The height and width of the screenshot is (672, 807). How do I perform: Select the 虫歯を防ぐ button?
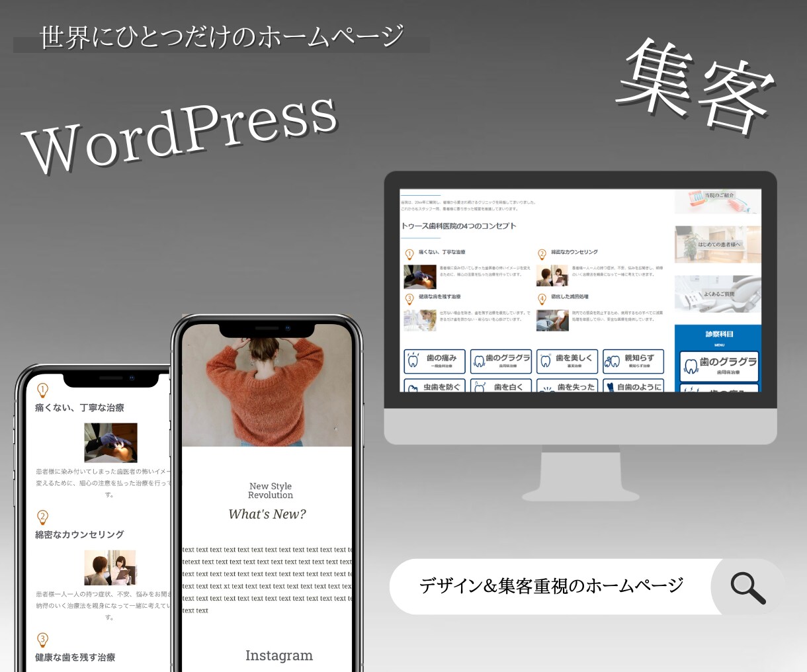pyautogui.click(x=435, y=385)
